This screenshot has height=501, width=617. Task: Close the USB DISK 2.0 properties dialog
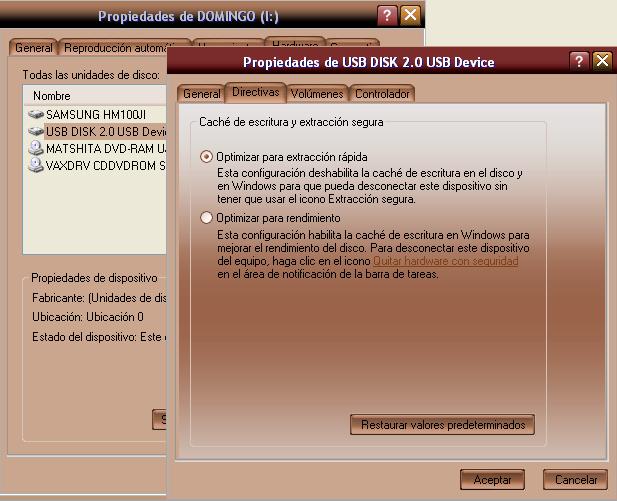[x=602, y=61]
